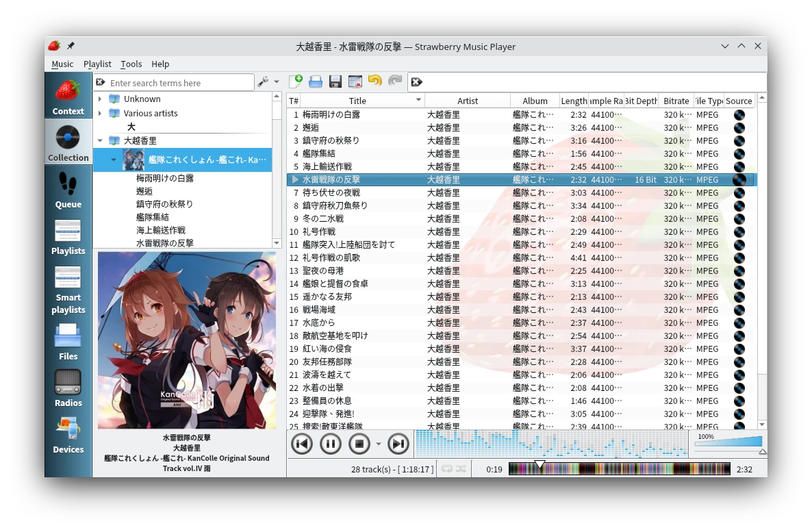The width and height of the screenshot is (812, 530).
Task: Expand the Unknown artist tree node
Action: click(x=100, y=99)
